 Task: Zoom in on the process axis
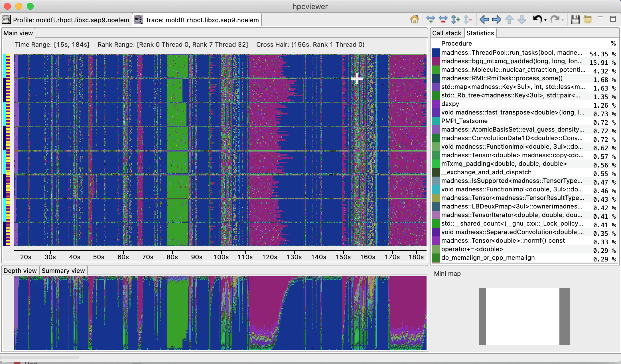pos(455,20)
